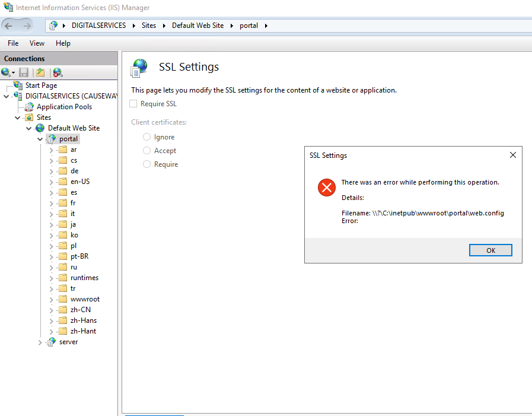
Task: Tick the Require SSL checkbox
Action: tap(133, 104)
